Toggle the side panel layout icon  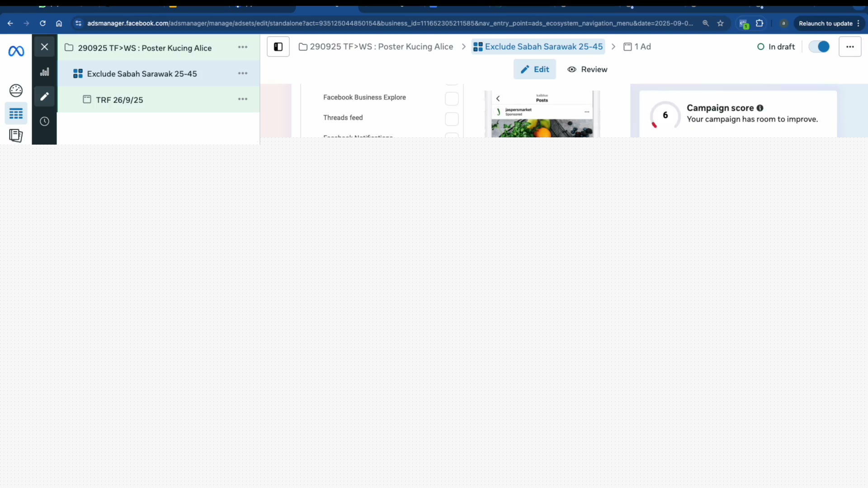coord(278,47)
